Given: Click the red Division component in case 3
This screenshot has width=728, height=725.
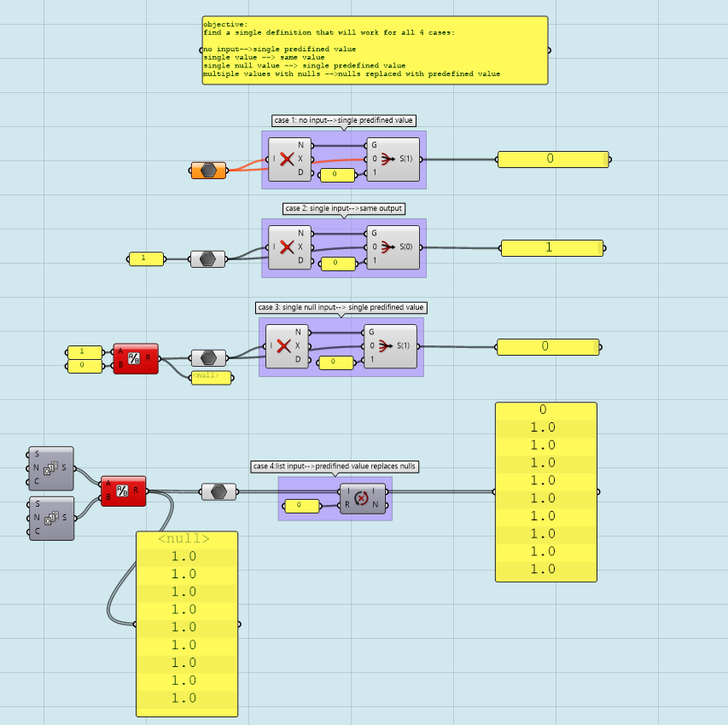Looking at the screenshot, I should pos(136,358).
